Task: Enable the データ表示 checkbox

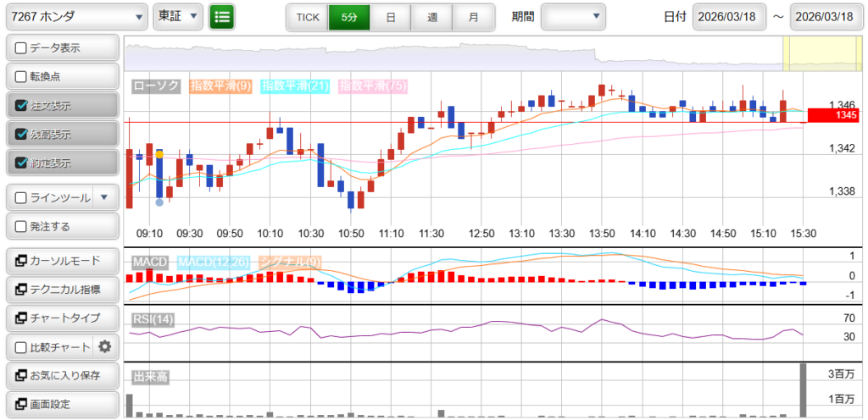Action: click(23, 48)
